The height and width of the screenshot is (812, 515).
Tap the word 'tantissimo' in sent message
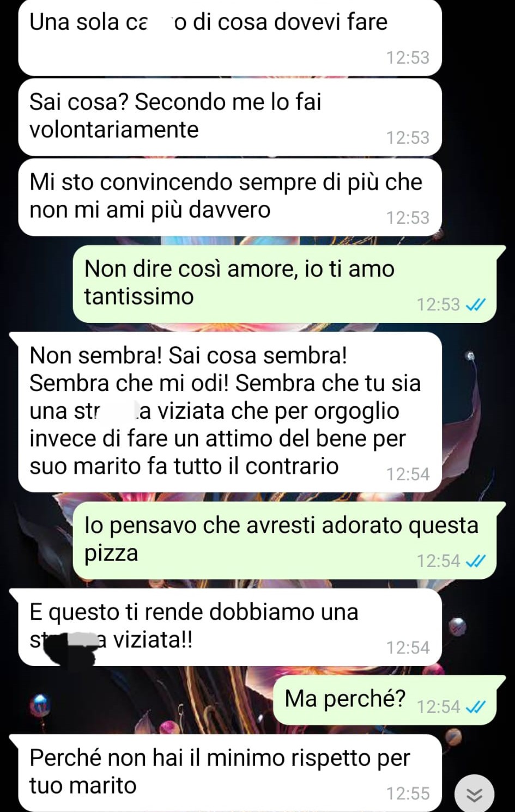139,297
